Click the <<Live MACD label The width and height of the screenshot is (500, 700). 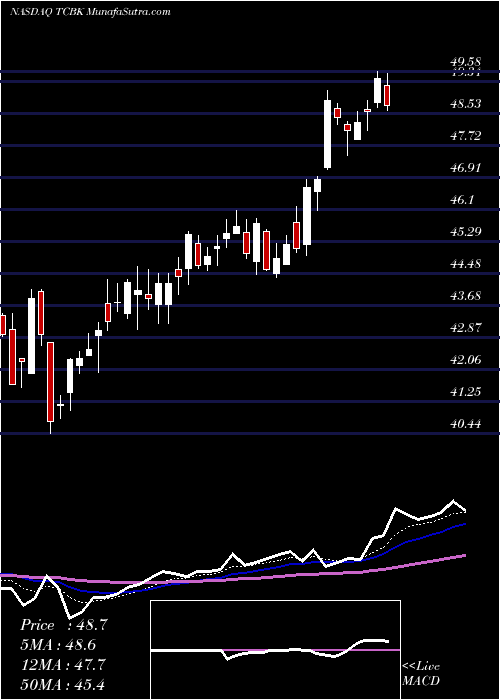pyautogui.click(x=421, y=673)
